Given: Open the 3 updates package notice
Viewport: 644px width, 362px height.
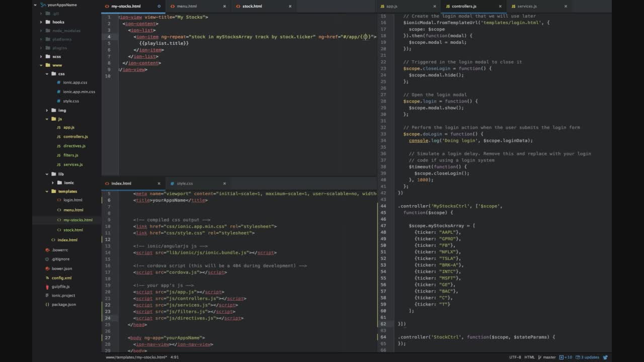Looking at the screenshot, I should pos(588,357).
